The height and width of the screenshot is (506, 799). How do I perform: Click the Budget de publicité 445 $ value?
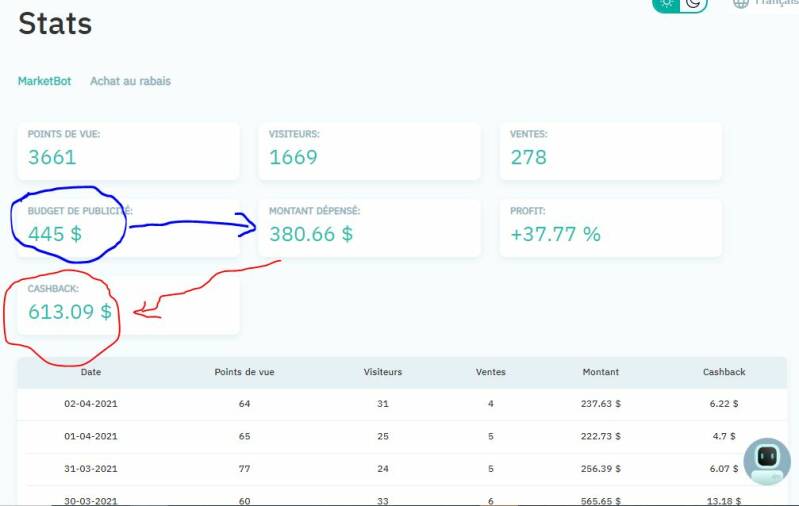coord(55,234)
